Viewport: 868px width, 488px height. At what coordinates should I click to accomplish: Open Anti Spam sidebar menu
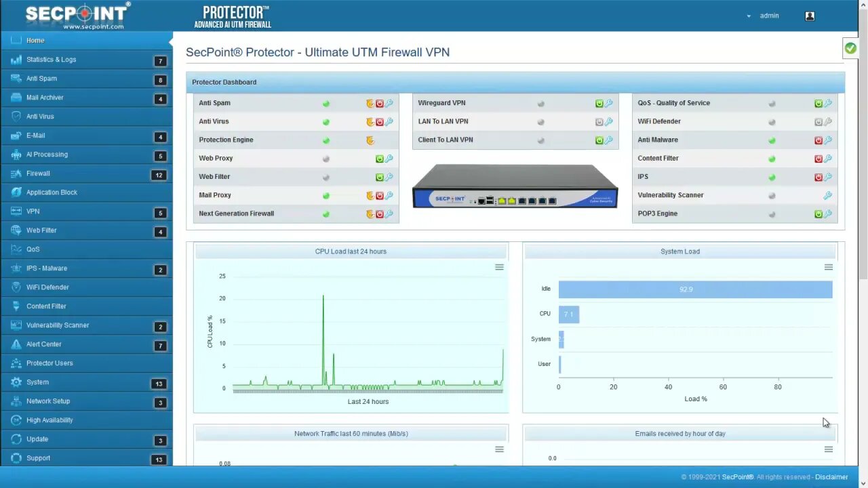87,79
